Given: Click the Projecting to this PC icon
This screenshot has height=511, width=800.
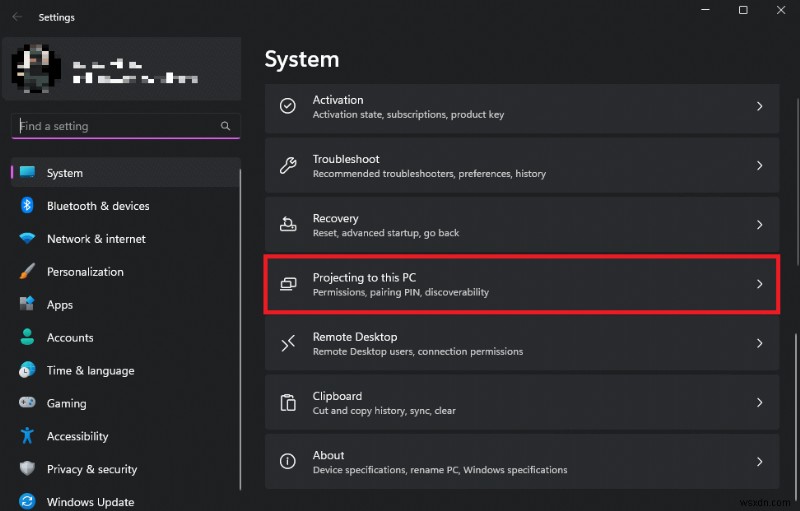Looking at the screenshot, I should point(288,284).
